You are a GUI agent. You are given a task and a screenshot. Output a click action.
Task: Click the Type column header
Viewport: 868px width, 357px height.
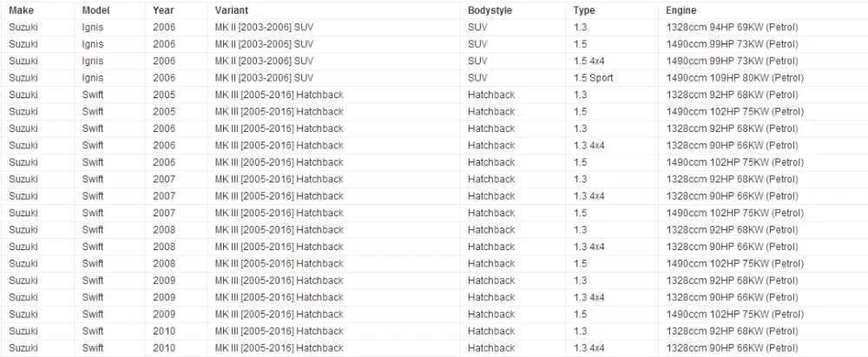(584, 10)
